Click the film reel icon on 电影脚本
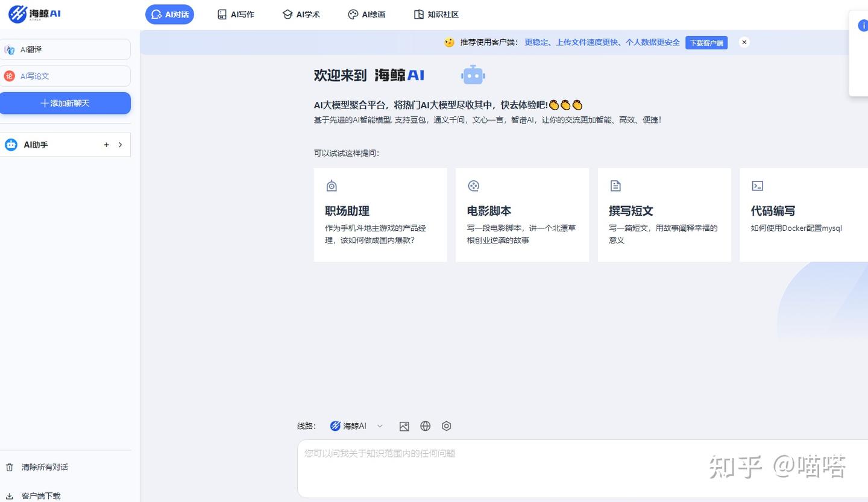The image size is (868, 502). [474, 186]
